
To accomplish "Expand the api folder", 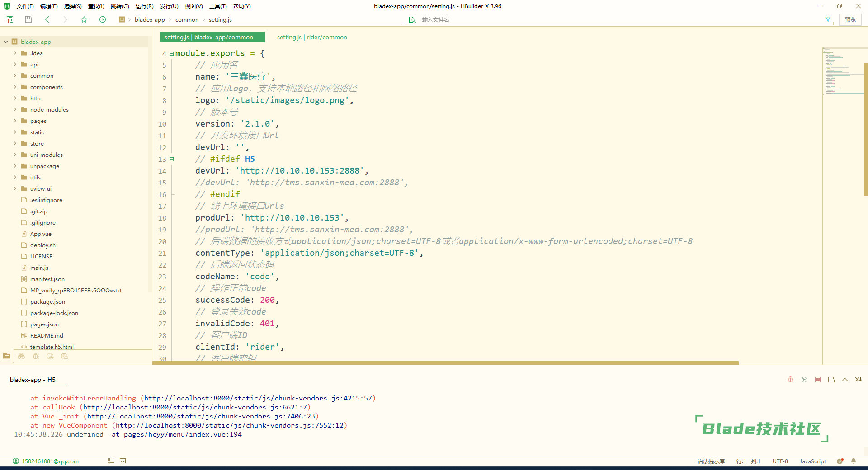I will [x=15, y=64].
